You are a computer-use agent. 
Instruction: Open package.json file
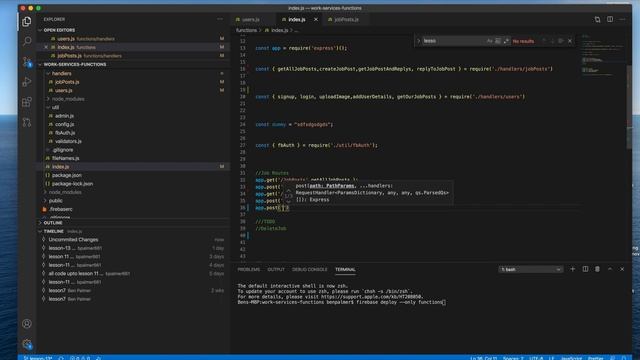67,175
